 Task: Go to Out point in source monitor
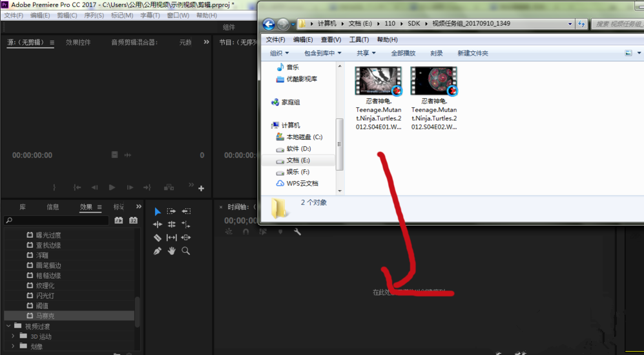pos(147,187)
